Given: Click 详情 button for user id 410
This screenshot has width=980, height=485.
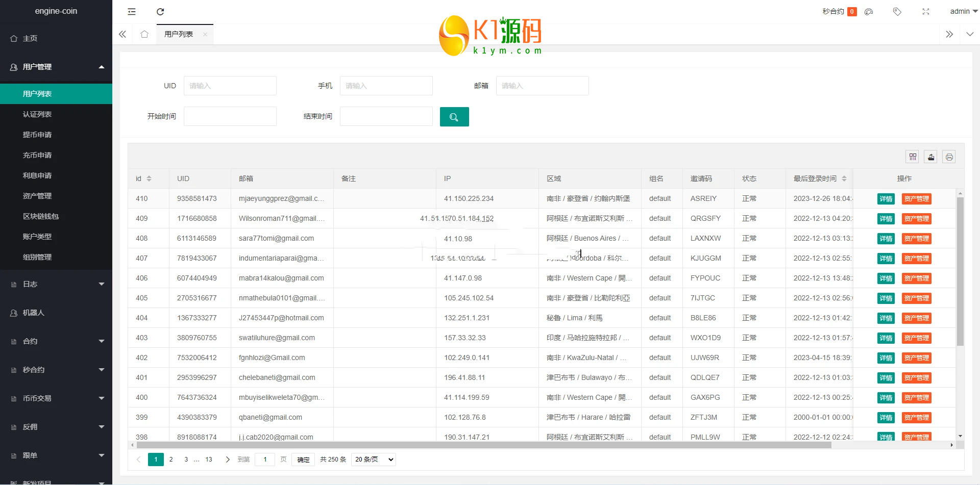Looking at the screenshot, I should pos(886,199).
